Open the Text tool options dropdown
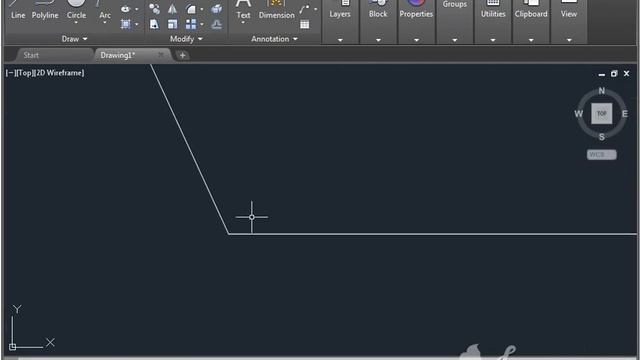The image size is (640, 360). point(243,22)
